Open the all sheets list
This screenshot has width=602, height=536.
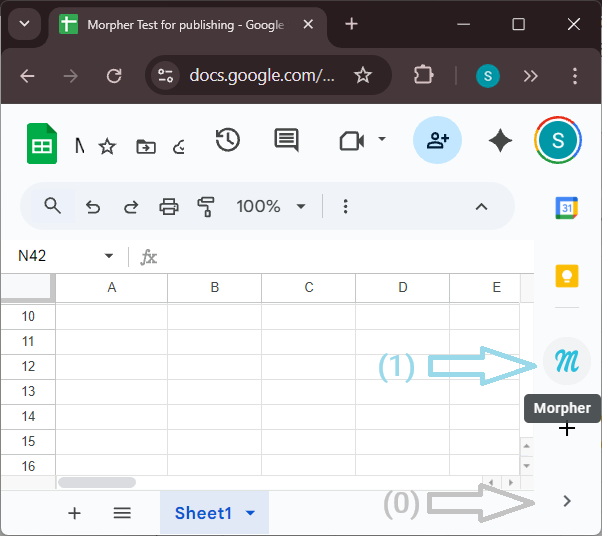point(122,513)
